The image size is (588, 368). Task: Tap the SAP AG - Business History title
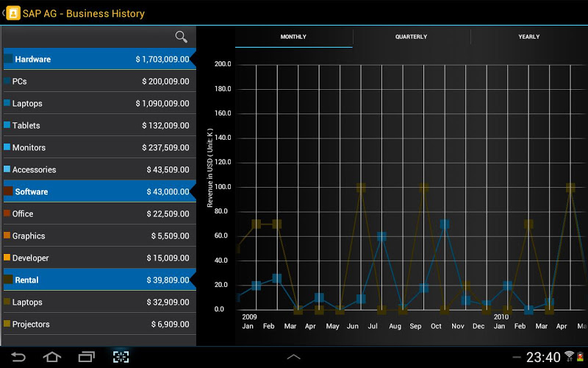84,13
